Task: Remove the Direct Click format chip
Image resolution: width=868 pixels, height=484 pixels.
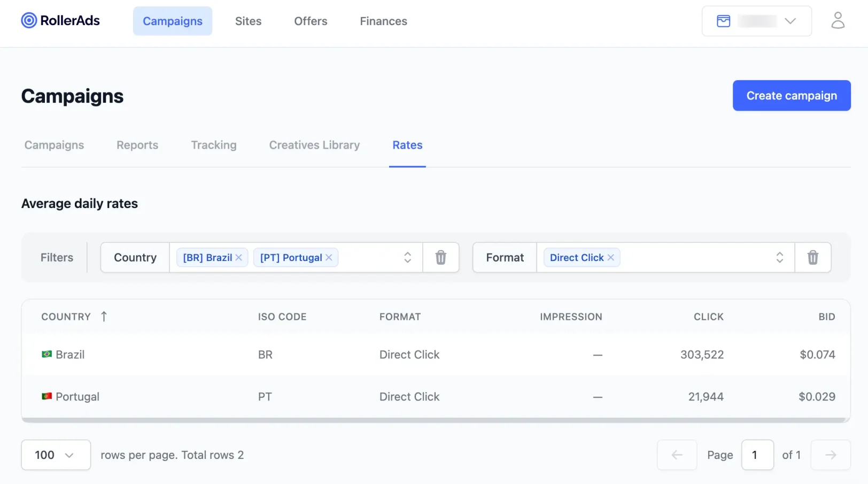Action: coord(610,258)
